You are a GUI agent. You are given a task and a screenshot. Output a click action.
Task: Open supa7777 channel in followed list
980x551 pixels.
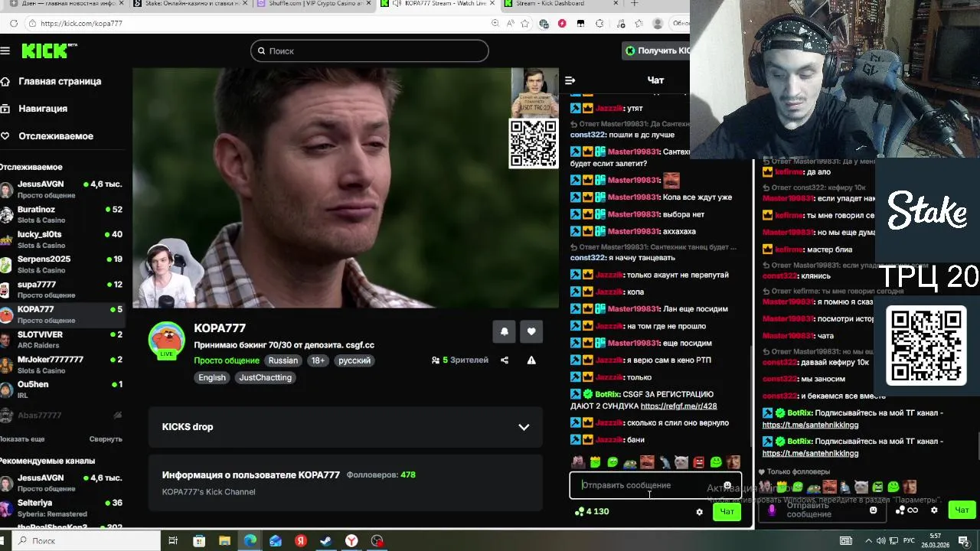point(61,289)
